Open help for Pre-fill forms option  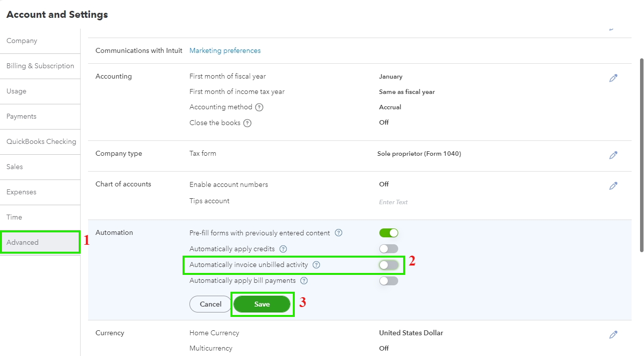click(x=338, y=232)
